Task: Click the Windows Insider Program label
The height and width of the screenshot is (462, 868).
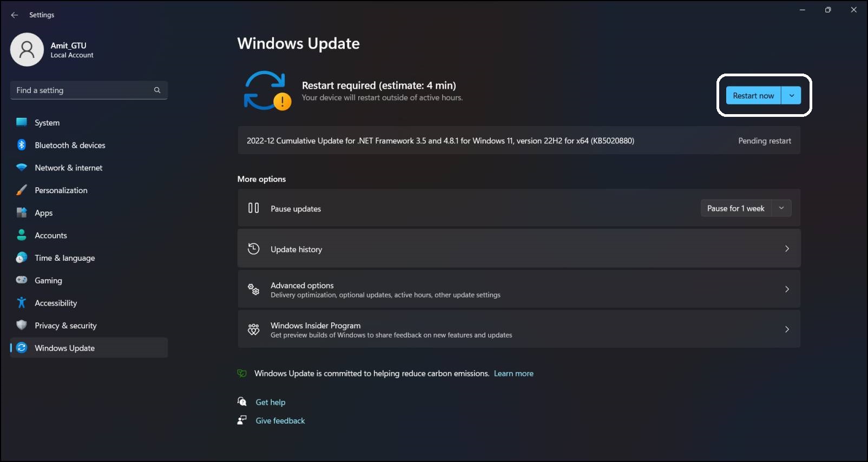Action: click(315, 325)
